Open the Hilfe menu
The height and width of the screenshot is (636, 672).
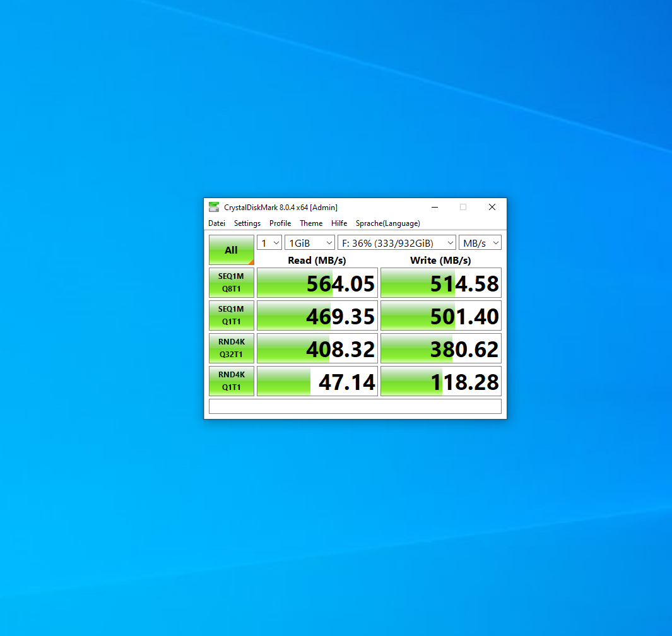pyautogui.click(x=339, y=223)
